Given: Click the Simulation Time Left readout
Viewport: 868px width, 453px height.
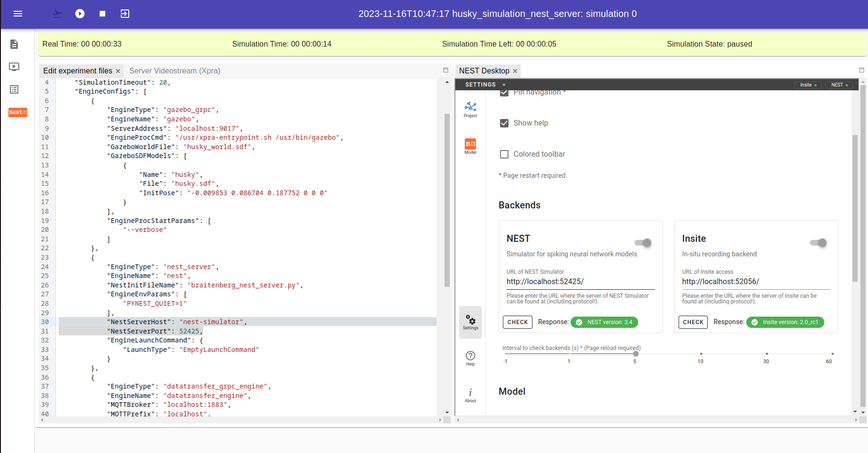Looking at the screenshot, I should (x=499, y=44).
